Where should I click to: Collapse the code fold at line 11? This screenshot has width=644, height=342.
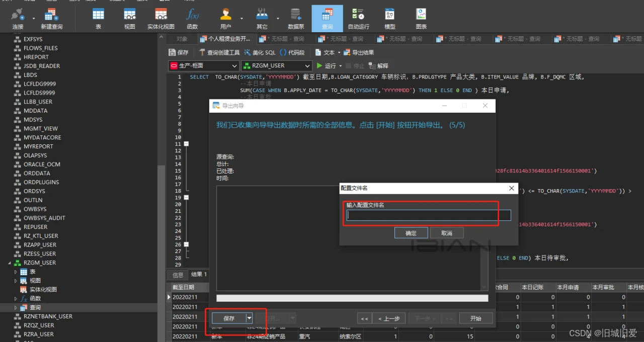pos(186,144)
